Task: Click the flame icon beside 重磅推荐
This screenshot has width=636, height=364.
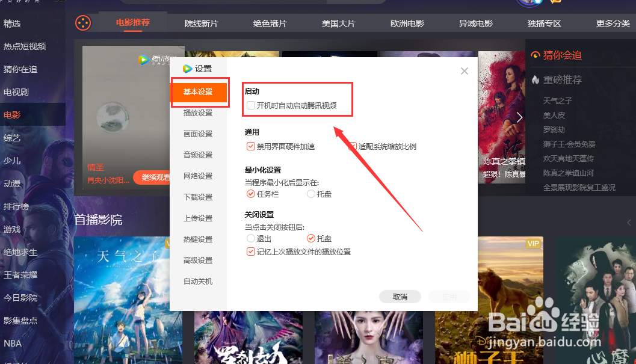Action: pos(536,79)
